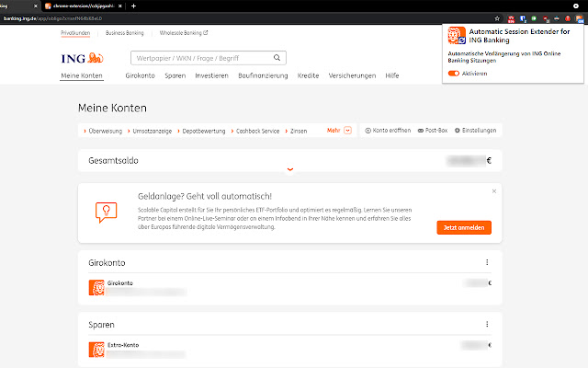
Task: Switch to the chrome-extension tab
Action: tap(84, 6)
